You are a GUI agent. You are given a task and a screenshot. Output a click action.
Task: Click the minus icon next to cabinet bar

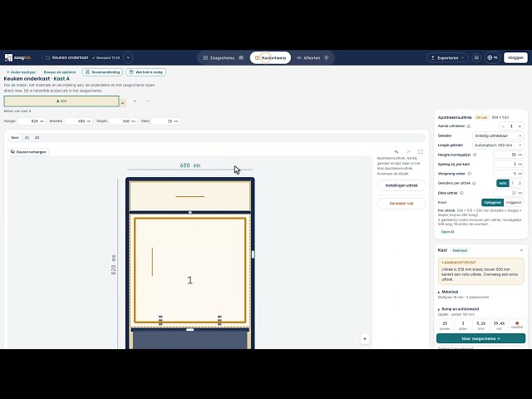[148, 101]
